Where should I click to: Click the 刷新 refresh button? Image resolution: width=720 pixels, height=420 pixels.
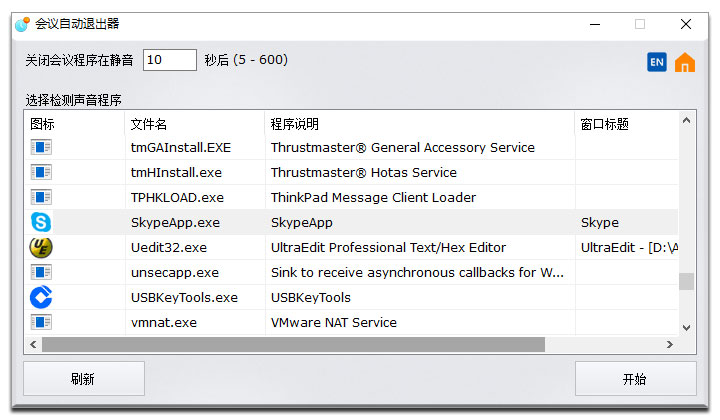(x=84, y=379)
